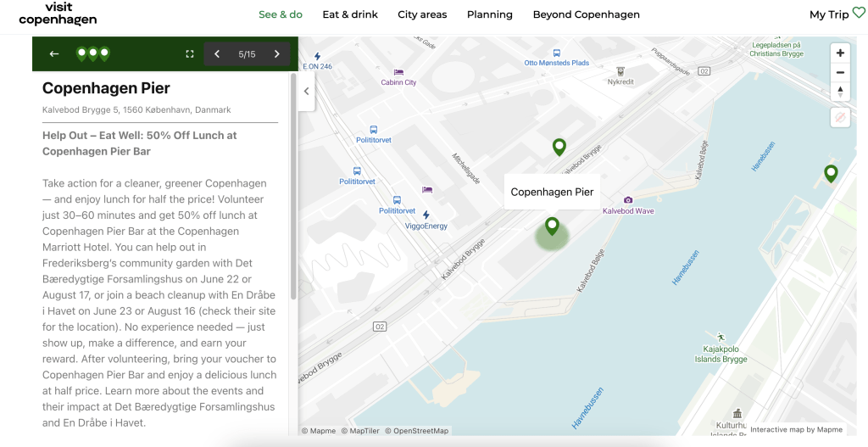868x447 pixels.
Task: Click the map zoom in button
Action: click(840, 53)
